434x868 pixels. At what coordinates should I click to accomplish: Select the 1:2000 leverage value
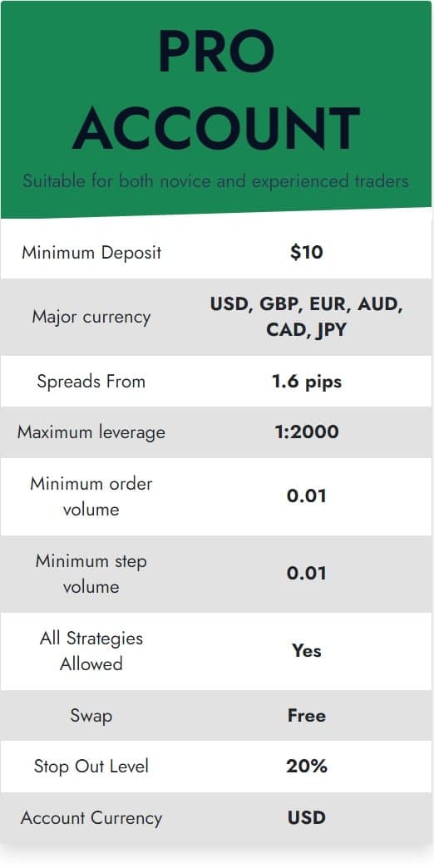[306, 432]
